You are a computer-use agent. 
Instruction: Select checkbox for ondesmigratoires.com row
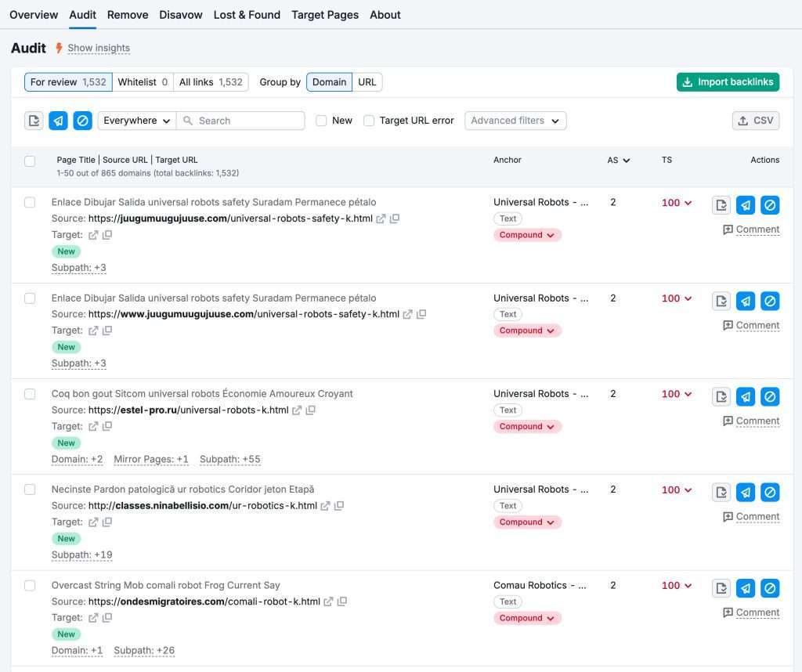point(31,586)
